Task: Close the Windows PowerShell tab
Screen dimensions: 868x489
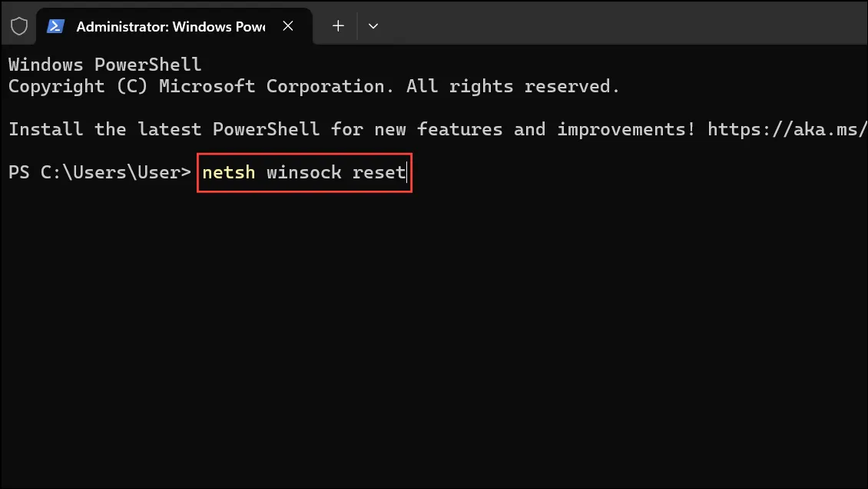Action: tap(288, 26)
